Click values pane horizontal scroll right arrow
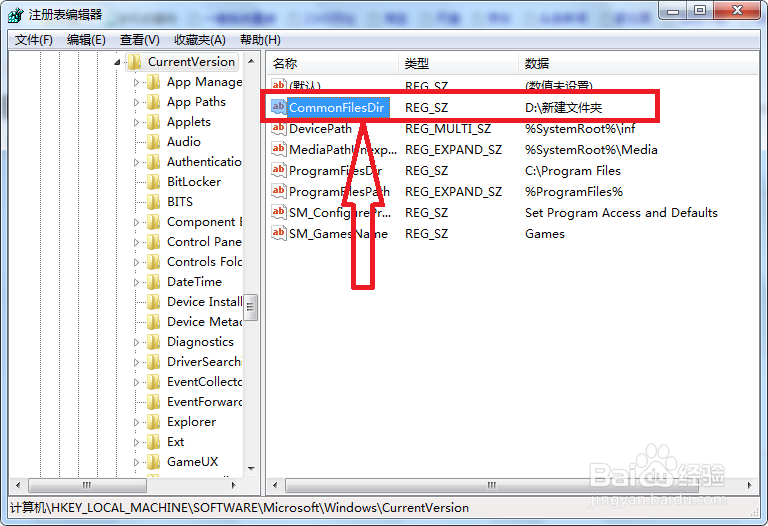Viewport: 768px width, 526px height. tap(749, 485)
